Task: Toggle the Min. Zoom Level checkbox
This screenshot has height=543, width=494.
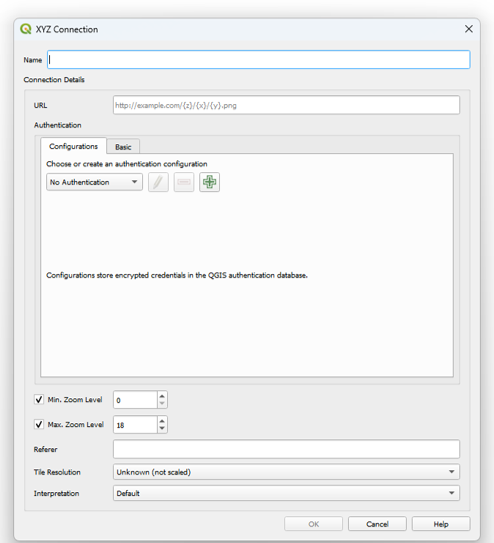Action: click(x=39, y=399)
